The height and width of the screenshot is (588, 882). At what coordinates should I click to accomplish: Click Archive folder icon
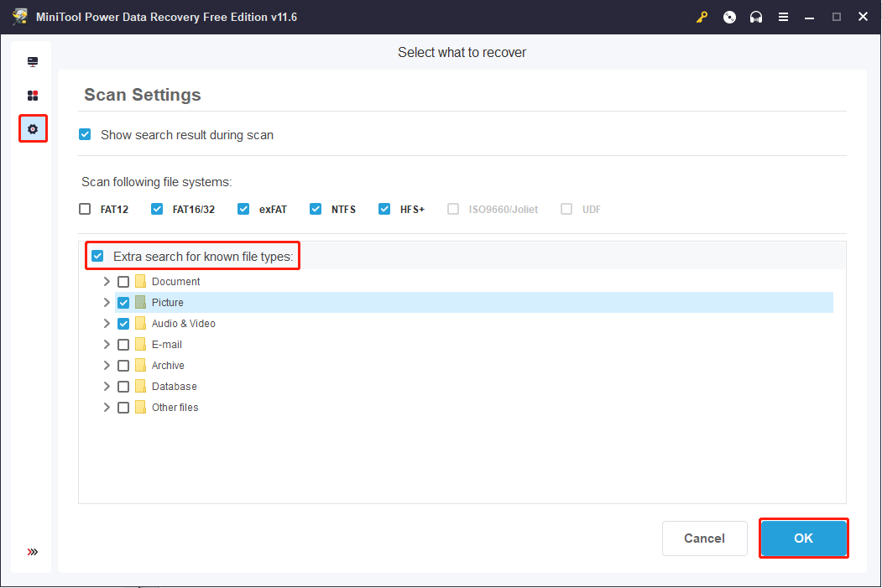(141, 366)
